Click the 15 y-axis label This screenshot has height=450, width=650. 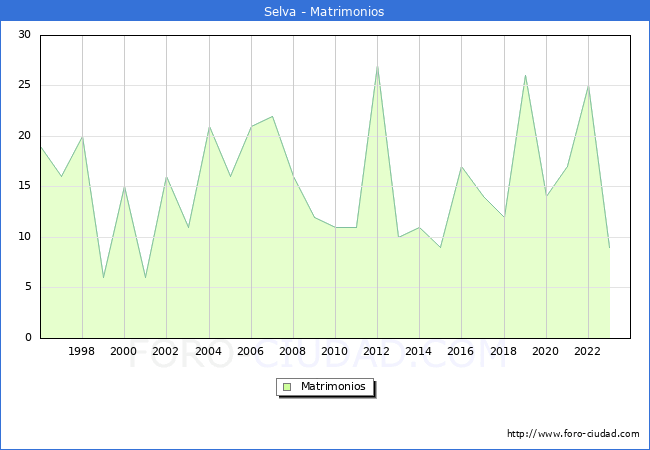24,186
